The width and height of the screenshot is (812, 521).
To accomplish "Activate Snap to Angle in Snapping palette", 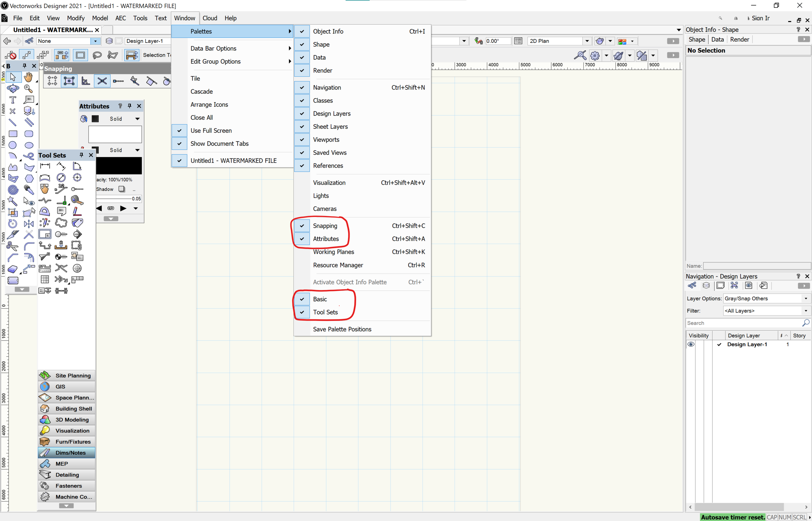I will (86, 81).
